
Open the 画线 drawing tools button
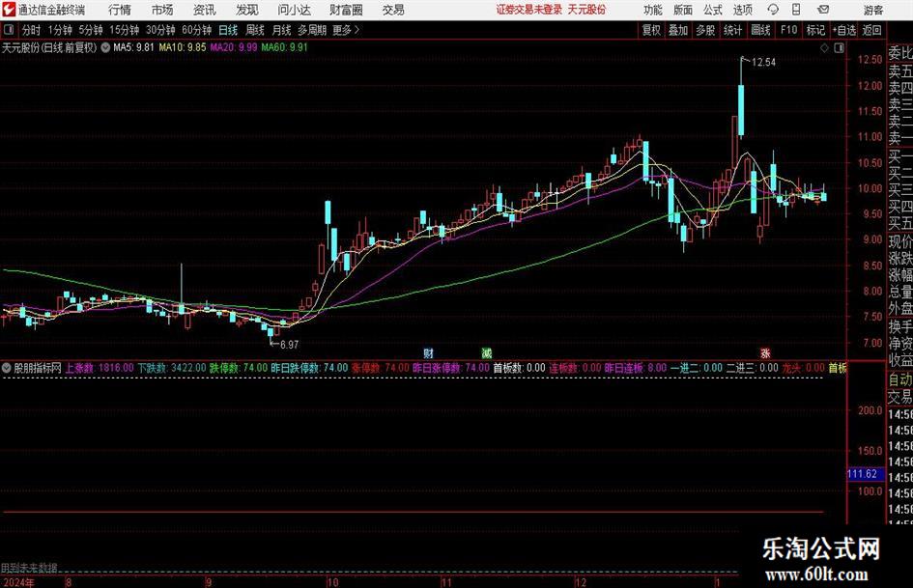tap(760, 30)
